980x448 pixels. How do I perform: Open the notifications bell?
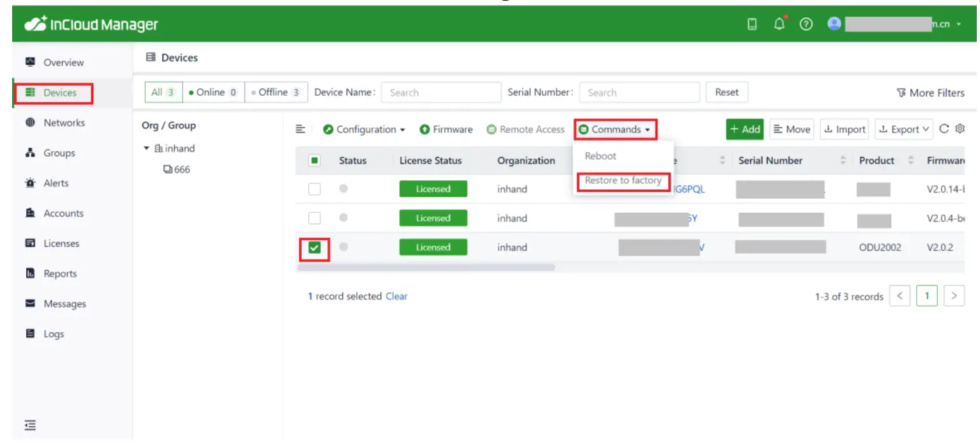pyautogui.click(x=779, y=24)
